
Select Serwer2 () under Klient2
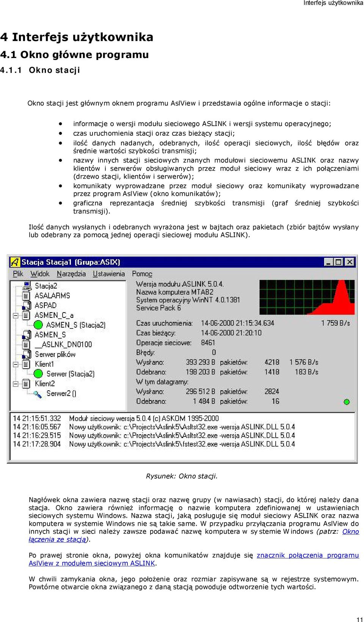click(x=61, y=393)
